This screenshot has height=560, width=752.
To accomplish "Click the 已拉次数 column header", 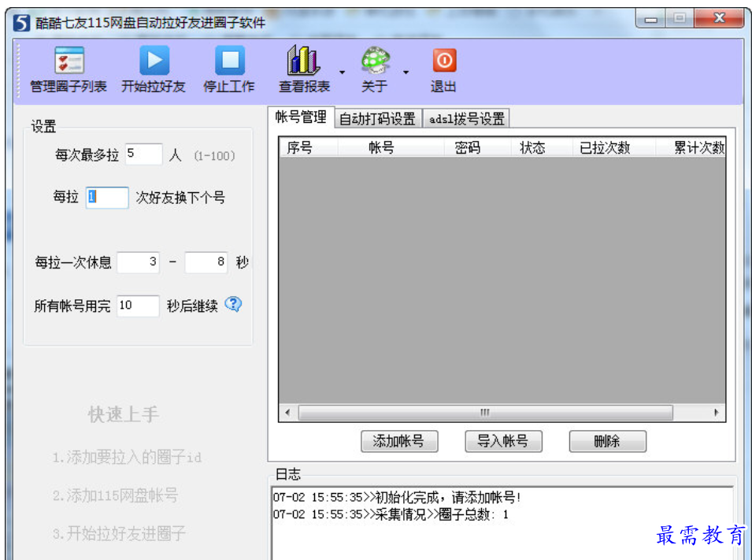I will pyautogui.click(x=613, y=147).
